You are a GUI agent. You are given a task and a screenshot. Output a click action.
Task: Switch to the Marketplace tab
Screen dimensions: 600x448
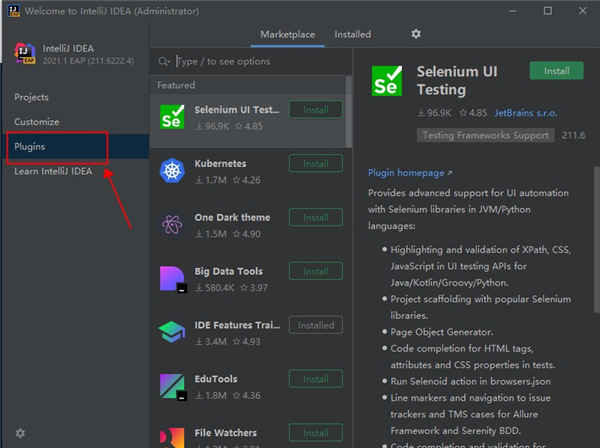coord(288,34)
